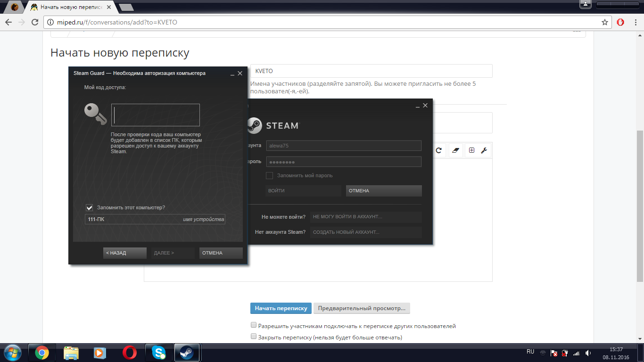The image size is (644, 362).
Task: Click 'СОЗДАТЬ НОВЫЙ АККАУНТ...' button
Action: [366, 232]
